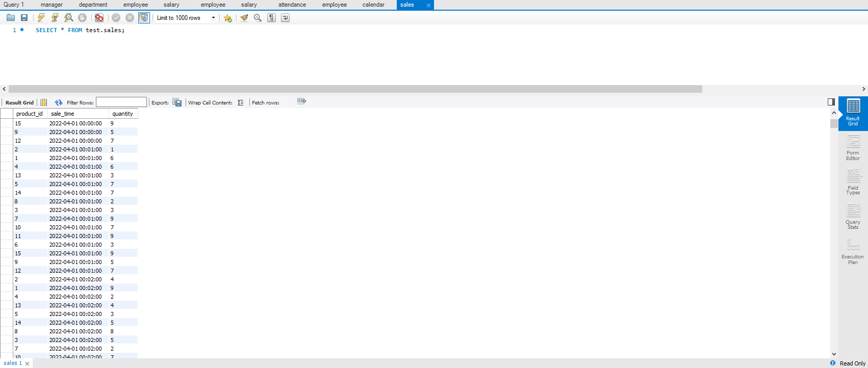Open the Field Types view
The height and width of the screenshot is (368, 868).
tap(853, 182)
